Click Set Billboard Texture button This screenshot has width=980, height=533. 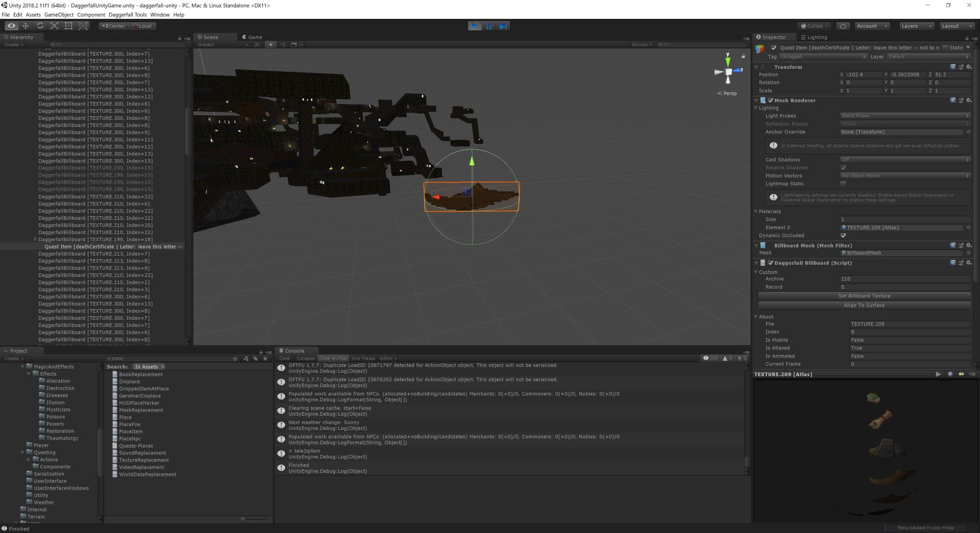(864, 296)
